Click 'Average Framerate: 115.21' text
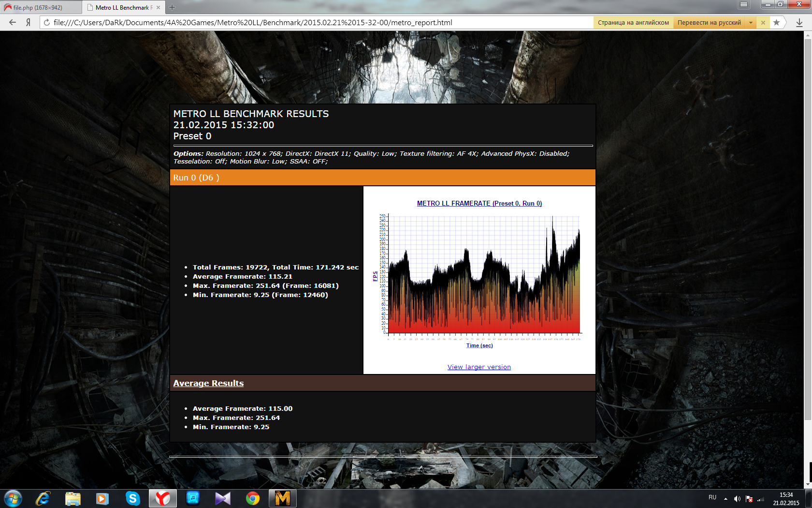 pyautogui.click(x=243, y=276)
